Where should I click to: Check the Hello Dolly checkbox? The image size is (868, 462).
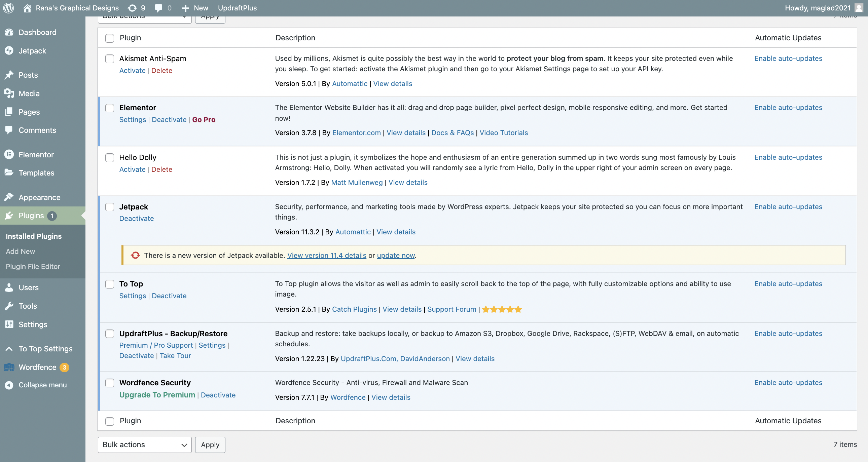(110, 158)
